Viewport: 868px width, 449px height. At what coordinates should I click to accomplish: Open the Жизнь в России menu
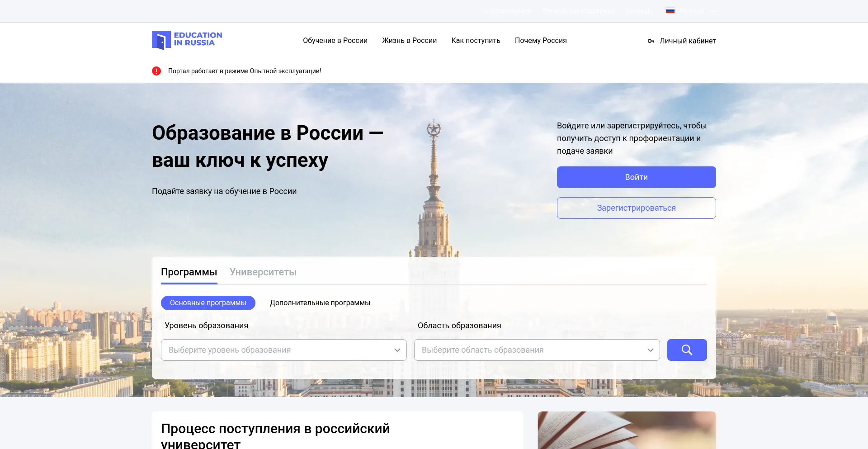coord(409,41)
